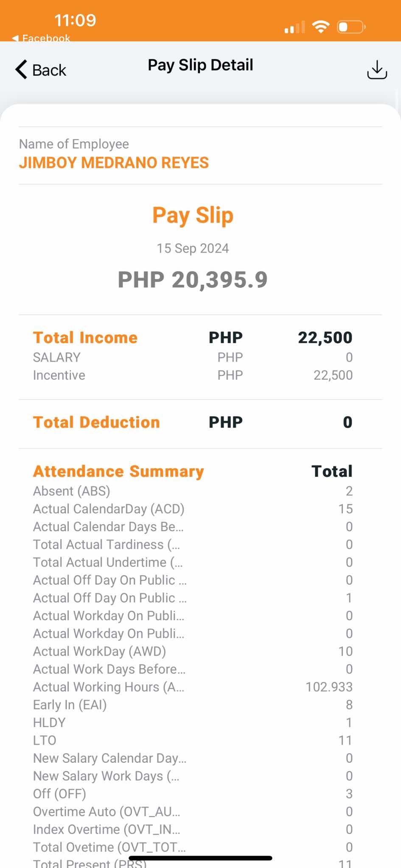The image size is (401, 868).
Task: Tap the battery indicator icon
Action: [351, 27]
